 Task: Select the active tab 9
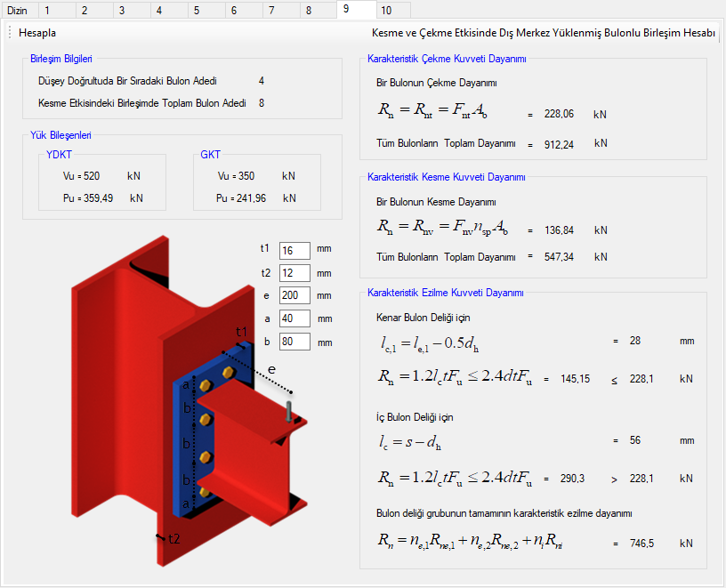[x=357, y=9]
